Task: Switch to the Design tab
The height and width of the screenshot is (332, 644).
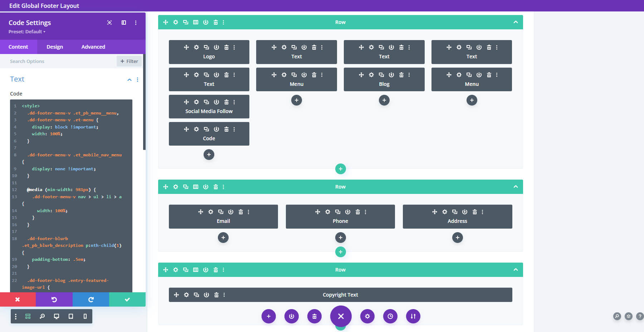Action: [x=55, y=47]
